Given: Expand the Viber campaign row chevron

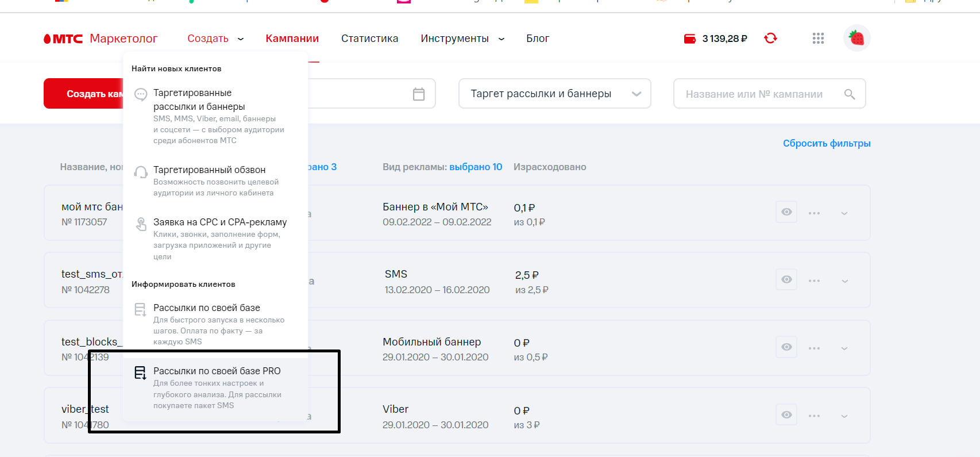Looking at the screenshot, I should [844, 416].
